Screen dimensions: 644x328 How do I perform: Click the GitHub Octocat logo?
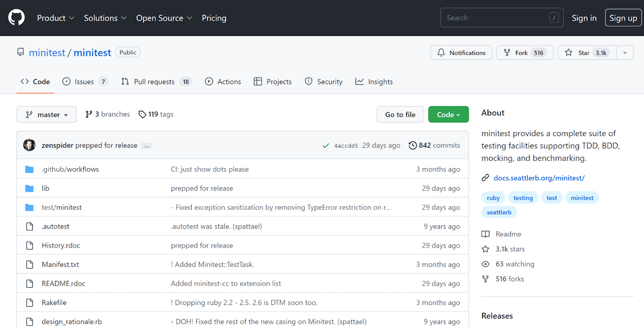[x=17, y=18]
